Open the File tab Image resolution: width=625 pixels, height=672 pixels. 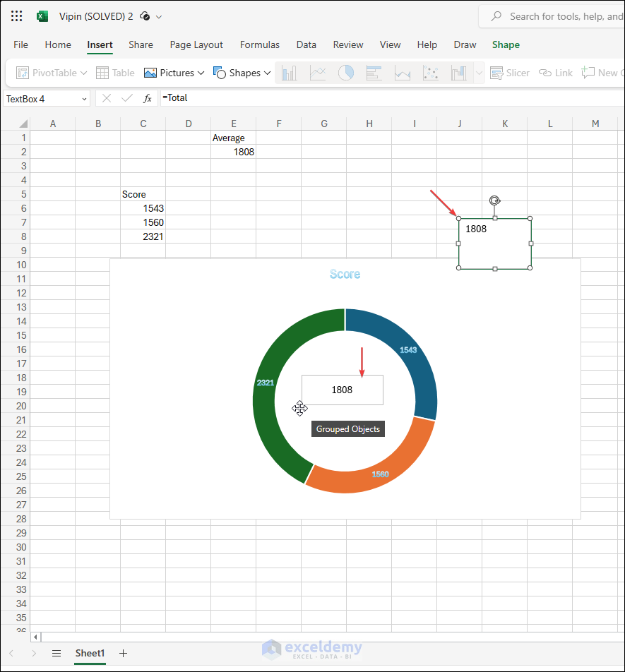(20, 44)
